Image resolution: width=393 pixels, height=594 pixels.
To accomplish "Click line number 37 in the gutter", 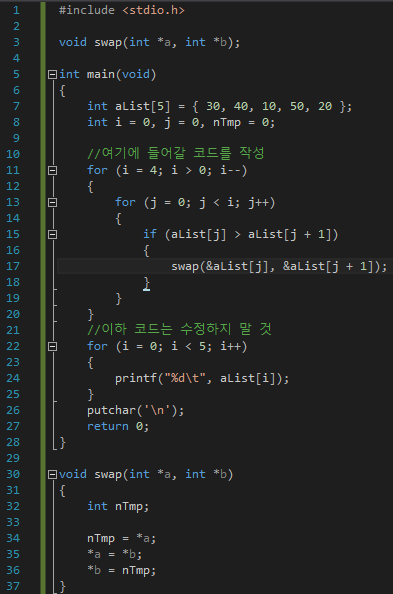I will point(13,586).
